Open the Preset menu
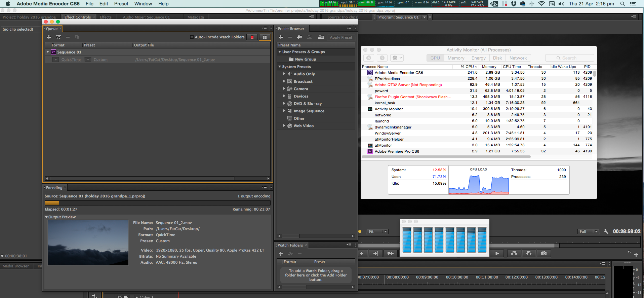The height and width of the screenshot is (298, 644). pyautogui.click(x=121, y=4)
